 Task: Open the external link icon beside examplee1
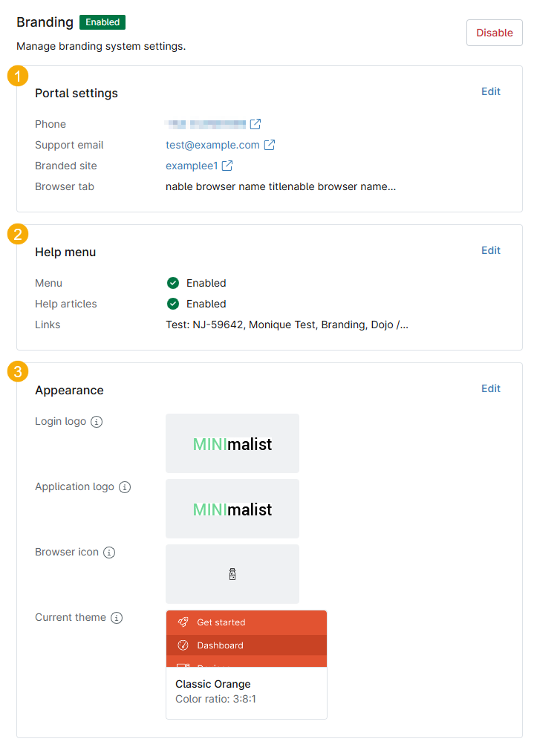tap(227, 166)
